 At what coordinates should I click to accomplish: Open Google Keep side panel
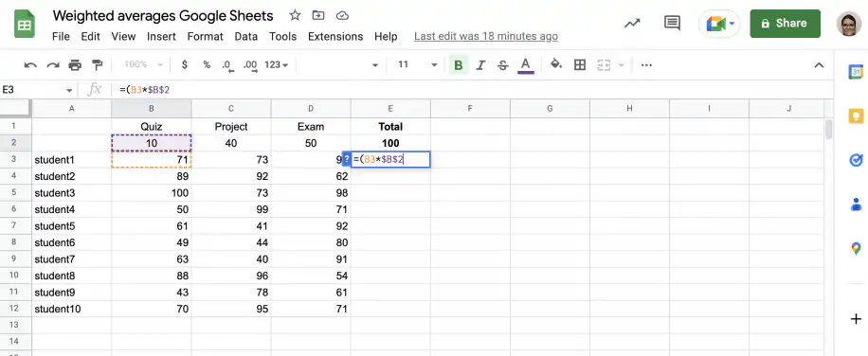pyautogui.click(x=856, y=116)
